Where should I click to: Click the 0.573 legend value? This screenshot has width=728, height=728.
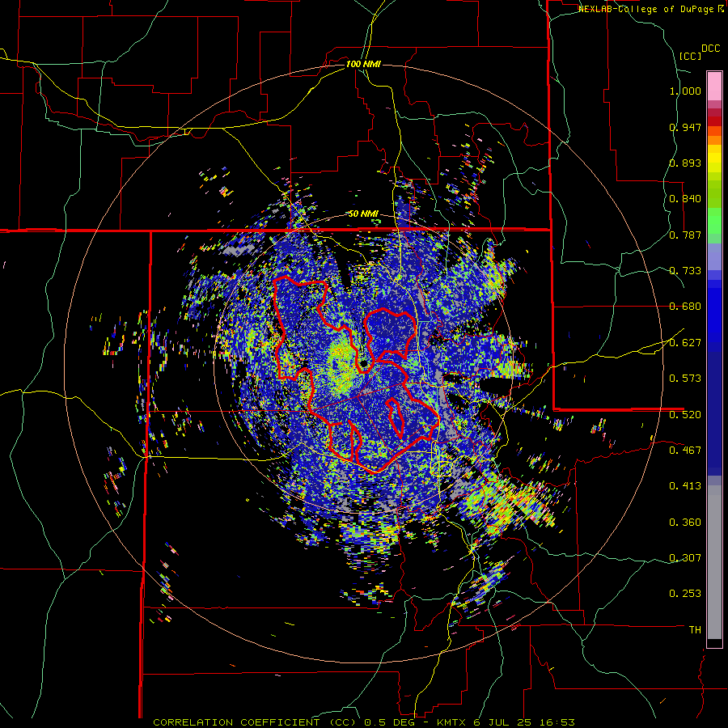[x=685, y=379]
